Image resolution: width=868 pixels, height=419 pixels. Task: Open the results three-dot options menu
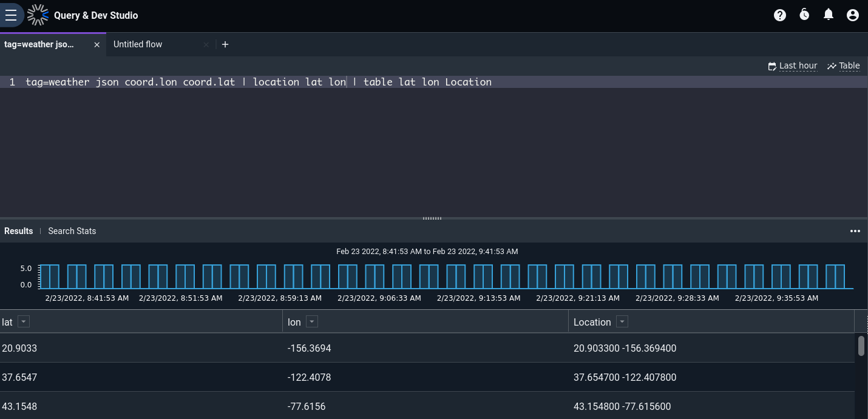855,231
